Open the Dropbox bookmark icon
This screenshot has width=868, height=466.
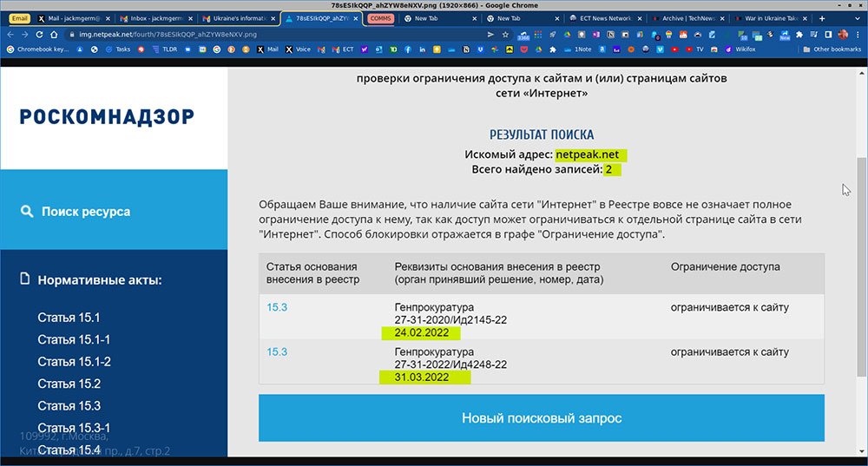click(x=481, y=49)
